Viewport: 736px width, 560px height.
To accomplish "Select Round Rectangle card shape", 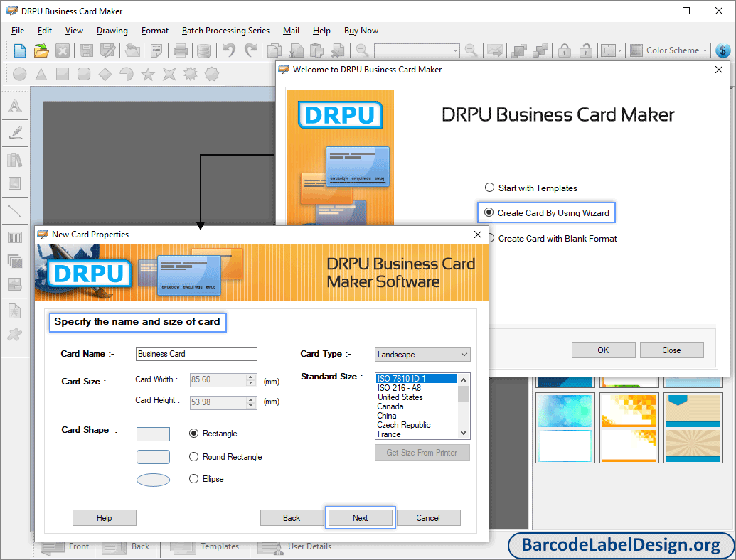I will 225,457.
